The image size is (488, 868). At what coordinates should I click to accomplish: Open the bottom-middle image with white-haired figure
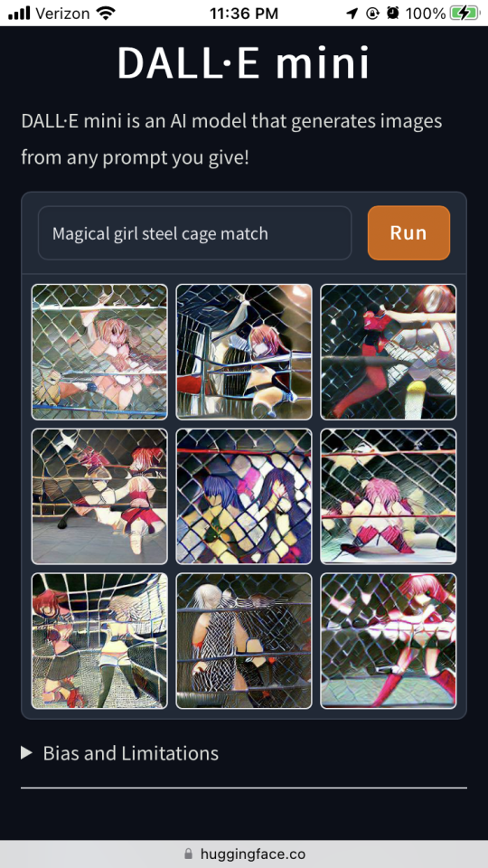point(244,641)
